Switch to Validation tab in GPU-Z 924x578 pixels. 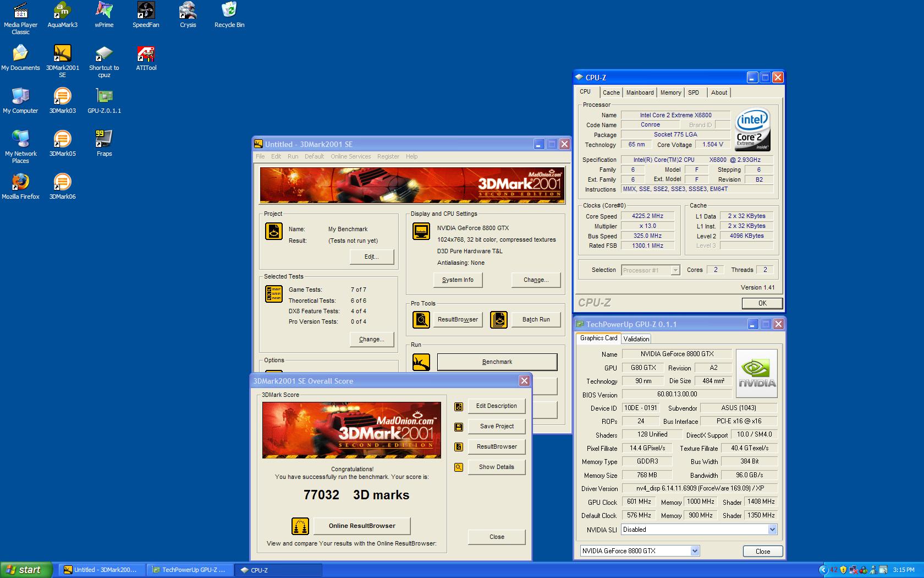636,339
